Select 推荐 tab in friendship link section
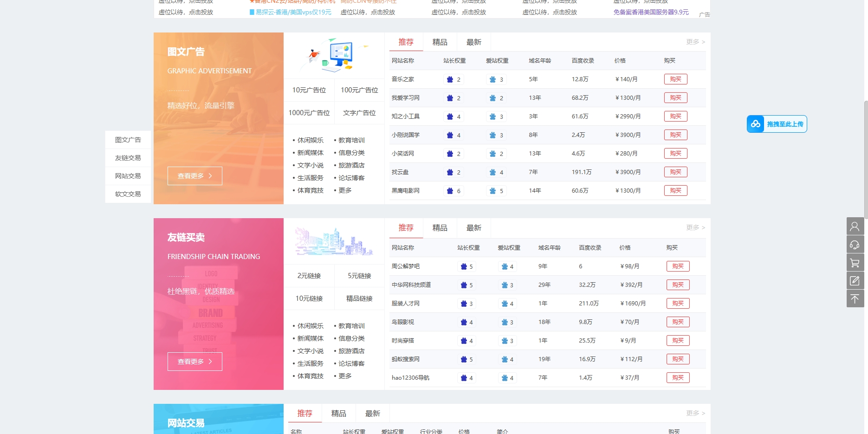The height and width of the screenshot is (434, 868). tap(406, 228)
